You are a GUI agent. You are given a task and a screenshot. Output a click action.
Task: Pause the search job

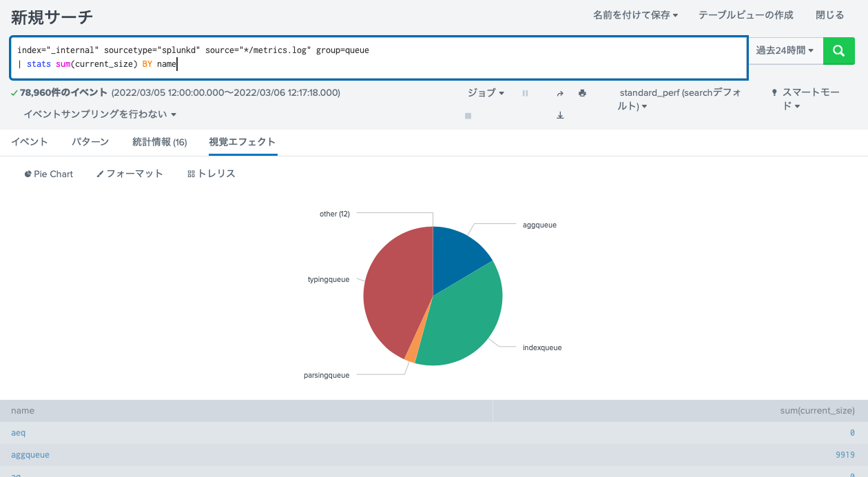[x=525, y=93]
